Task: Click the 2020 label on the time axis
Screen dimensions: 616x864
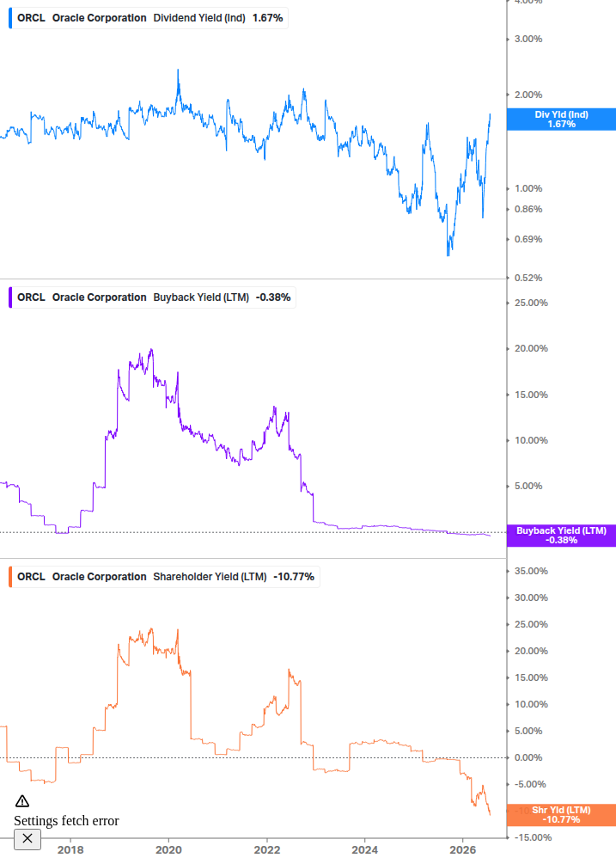Action: (x=168, y=849)
